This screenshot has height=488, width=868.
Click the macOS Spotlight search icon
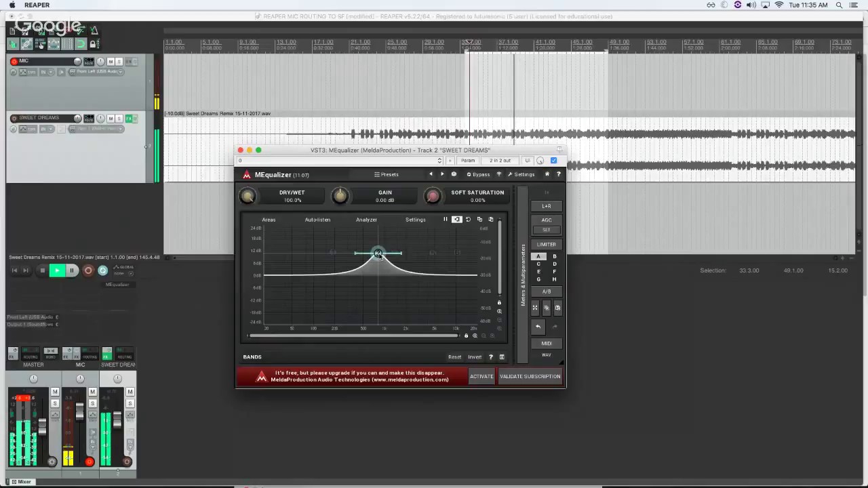[x=840, y=5]
